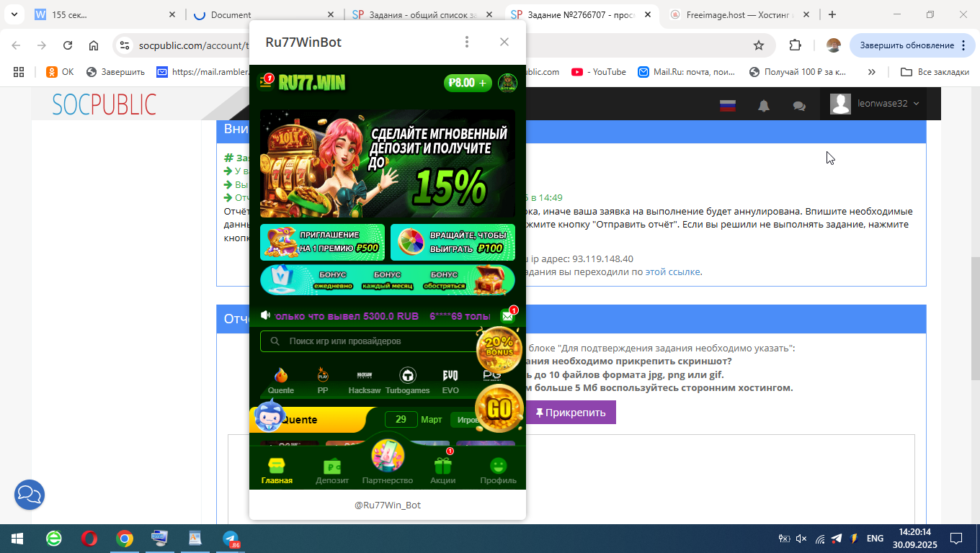This screenshot has width=980, height=553.
Task: Select the Quente provider category
Action: pyautogui.click(x=281, y=381)
